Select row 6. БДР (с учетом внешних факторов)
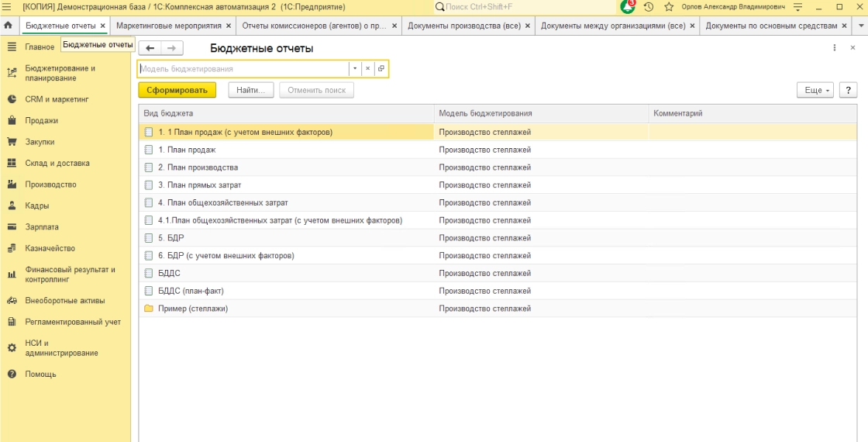The height and width of the screenshot is (442, 868). tap(498, 255)
